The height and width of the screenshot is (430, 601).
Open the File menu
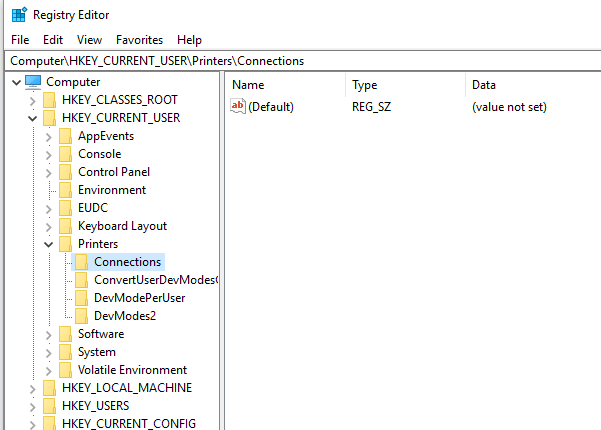click(x=20, y=40)
